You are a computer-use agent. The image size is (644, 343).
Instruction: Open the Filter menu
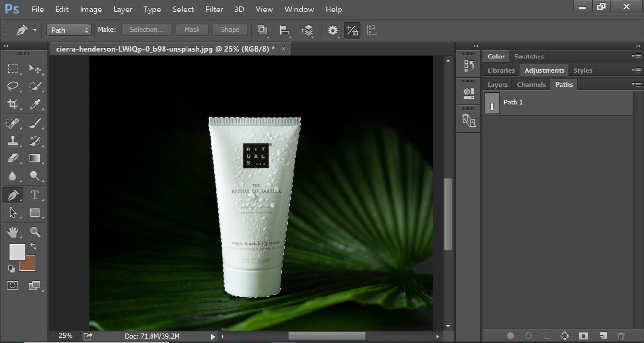214,9
